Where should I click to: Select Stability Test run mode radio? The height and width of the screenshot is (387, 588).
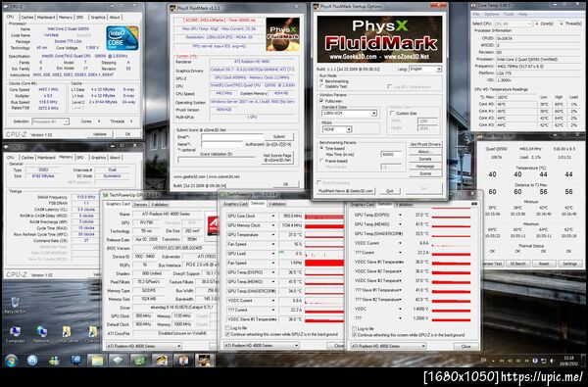point(321,86)
